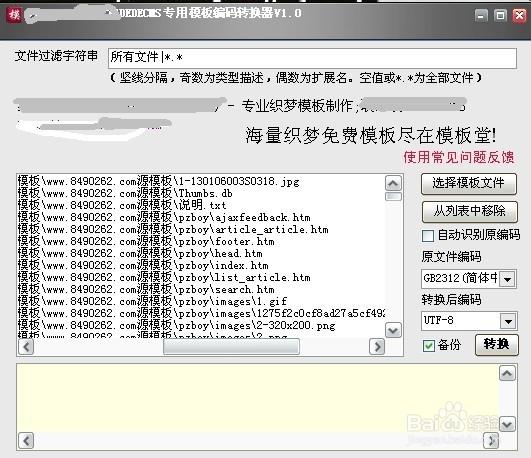Click the log panel scroll left arrow

point(26,441)
